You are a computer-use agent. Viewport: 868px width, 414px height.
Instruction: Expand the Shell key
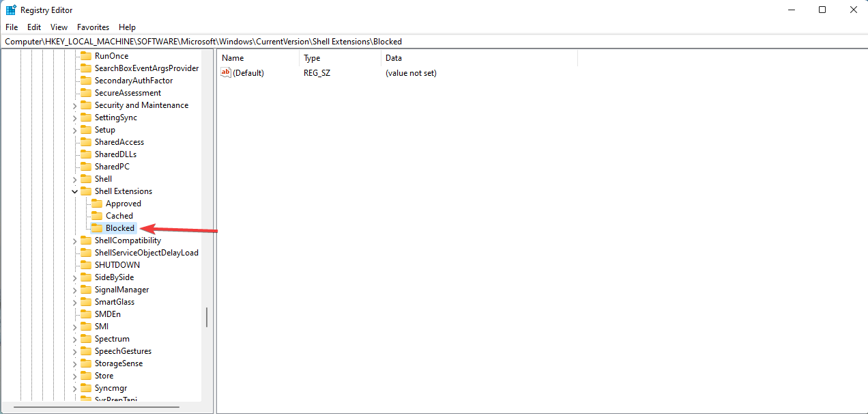(74, 179)
